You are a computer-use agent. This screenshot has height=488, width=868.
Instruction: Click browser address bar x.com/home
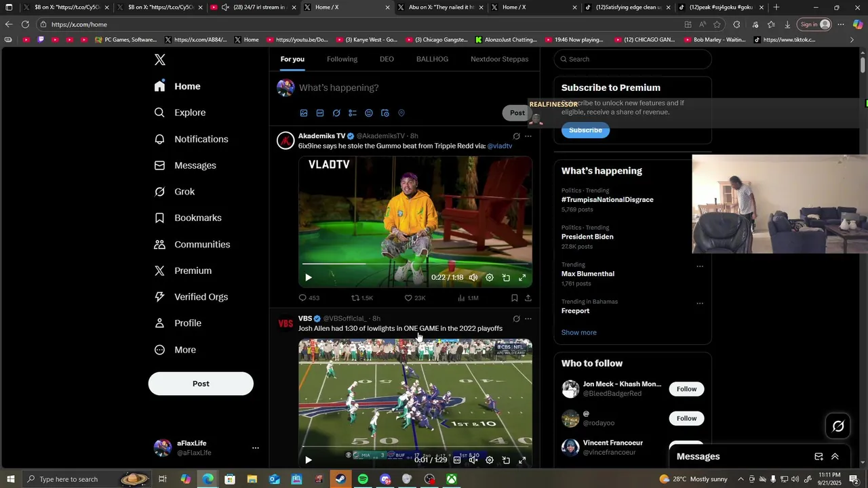pyautogui.click(x=359, y=24)
